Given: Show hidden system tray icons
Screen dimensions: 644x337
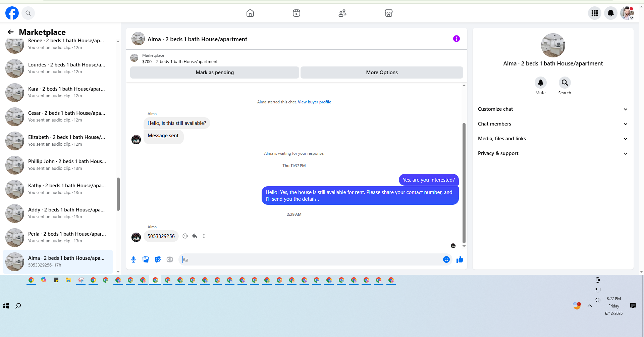Looking at the screenshot, I should click(x=590, y=306).
